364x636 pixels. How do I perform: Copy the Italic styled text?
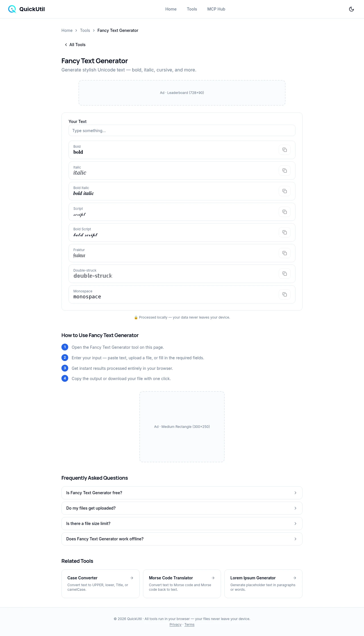(284, 171)
